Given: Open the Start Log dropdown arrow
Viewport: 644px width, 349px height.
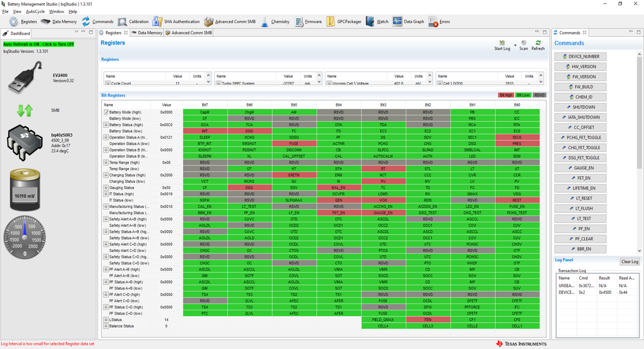Looking at the screenshot, I should pos(515,45).
